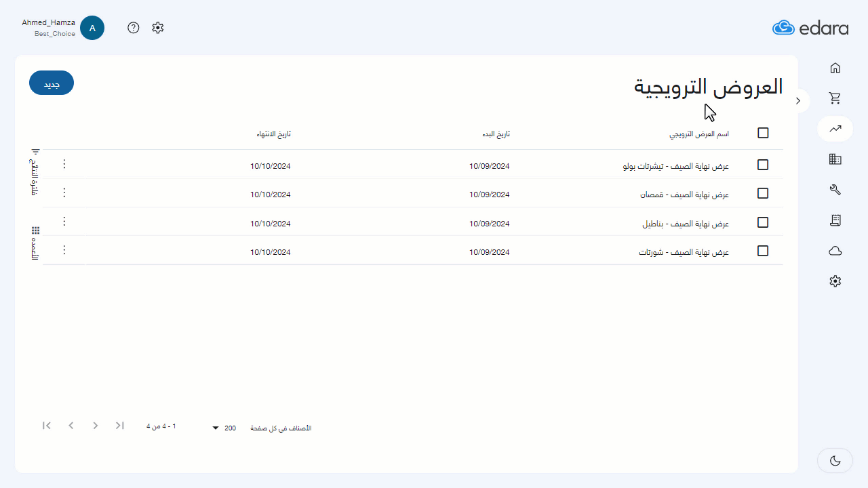Open the settings gear in sidebar
The image size is (868, 488).
[x=835, y=281]
